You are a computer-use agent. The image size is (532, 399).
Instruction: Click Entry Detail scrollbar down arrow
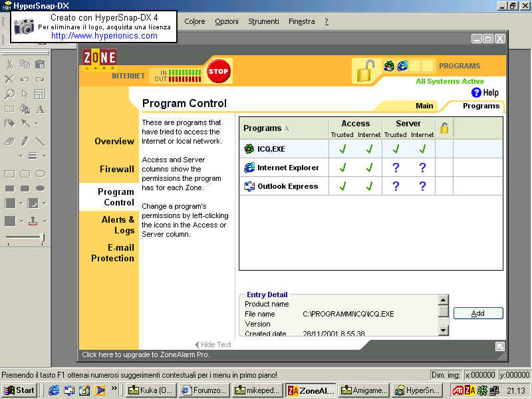(443, 330)
